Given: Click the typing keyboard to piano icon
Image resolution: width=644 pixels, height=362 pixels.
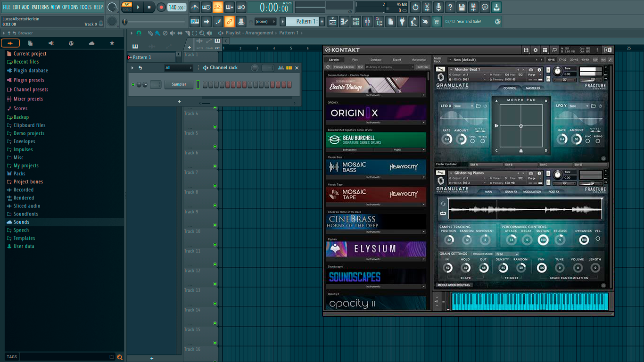Looking at the screenshot, I should 195,22.
